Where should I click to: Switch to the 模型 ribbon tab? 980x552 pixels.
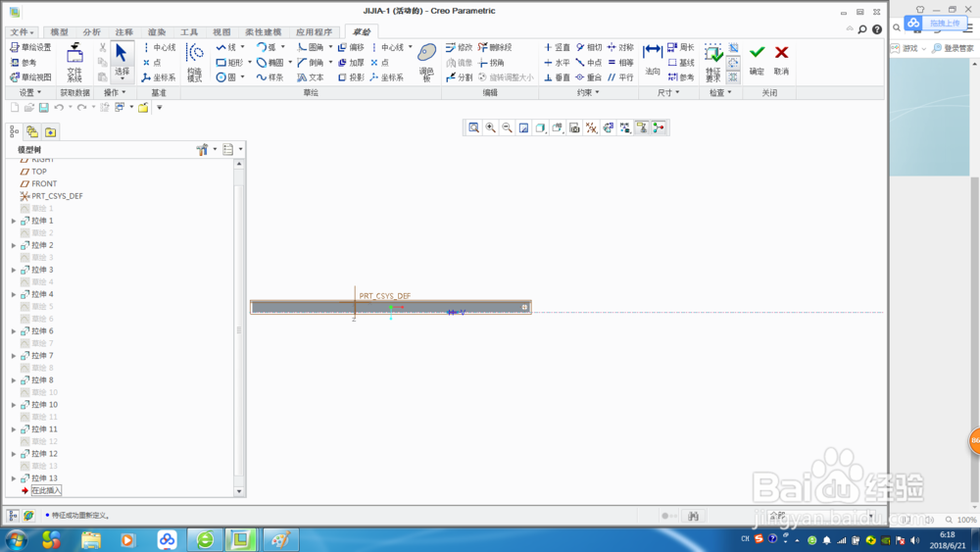pyautogui.click(x=59, y=32)
